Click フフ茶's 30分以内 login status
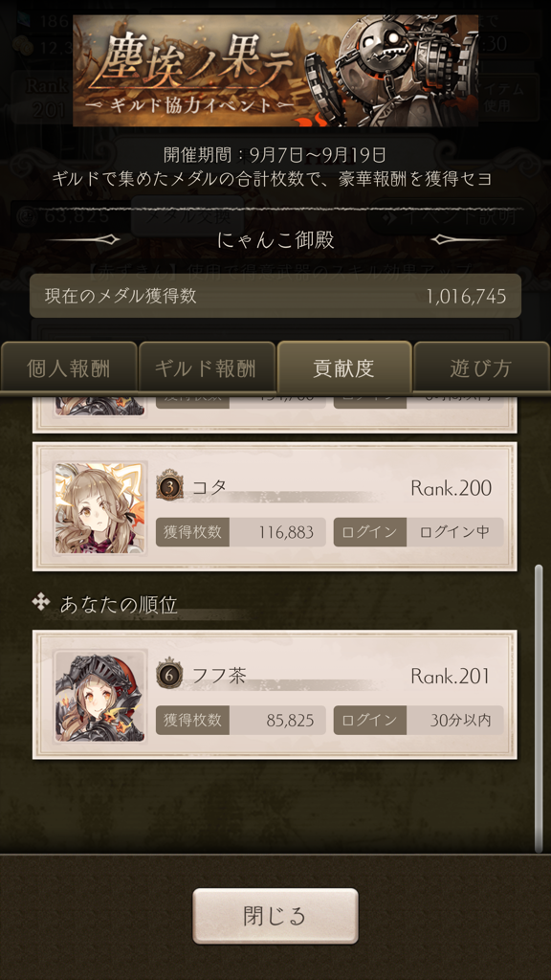Viewport: 551px width, 980px height. click(460, 720)
